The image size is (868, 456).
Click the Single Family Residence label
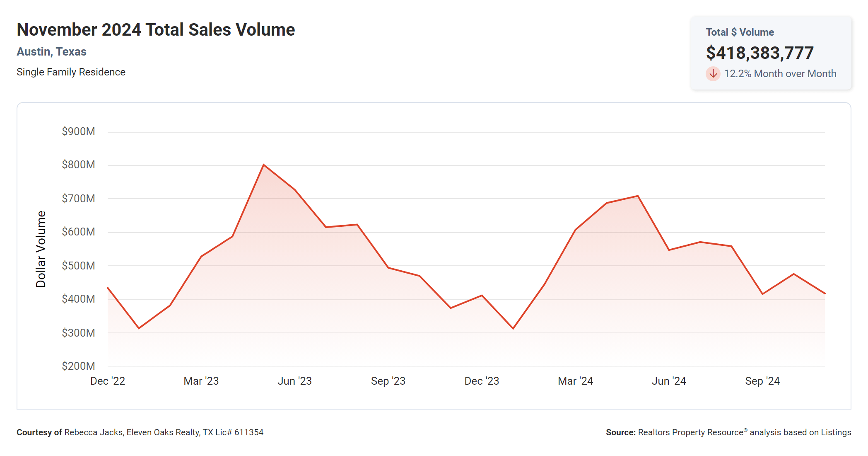pyautogui.click(x=71, y=72)
